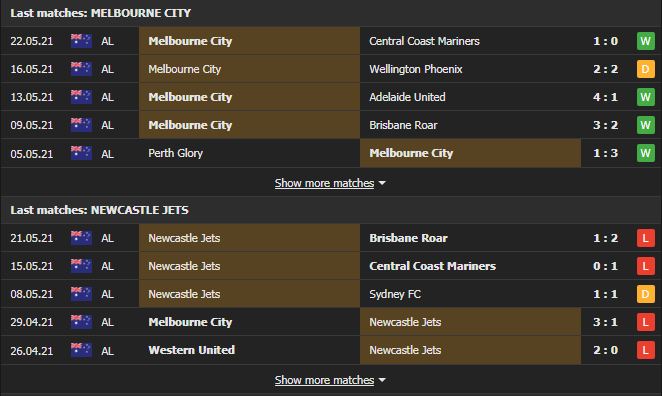
Task: Click the orange D badge for Sydney FC match
Action: click(646, 294)
